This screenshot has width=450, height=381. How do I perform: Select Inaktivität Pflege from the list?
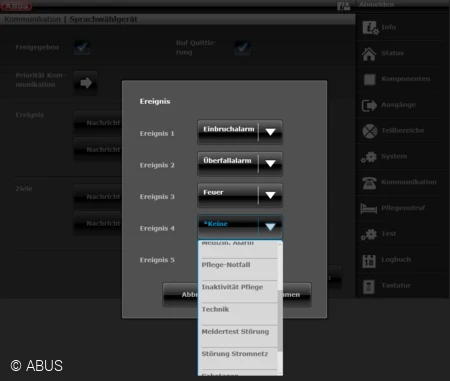point(238,292)
